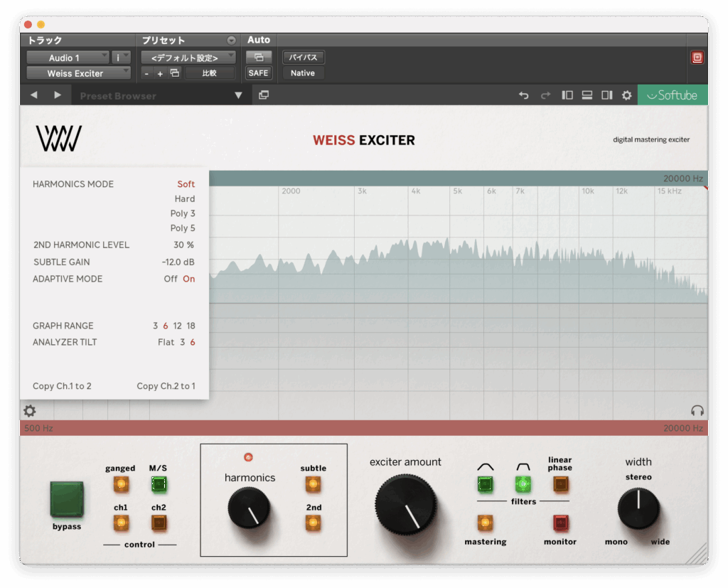Click Copy Ch.1 to 2

(x=63, y=386)
